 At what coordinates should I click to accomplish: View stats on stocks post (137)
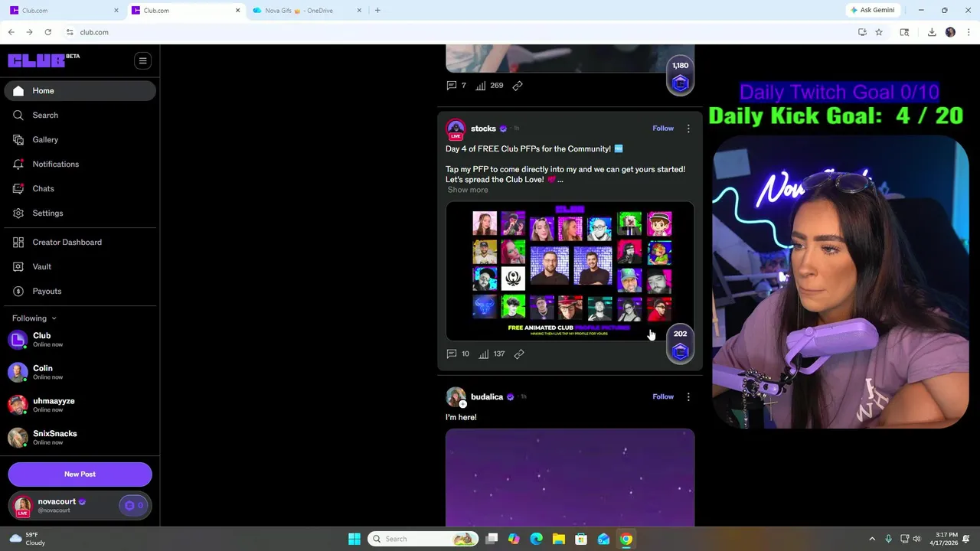[x=492, y=354]
